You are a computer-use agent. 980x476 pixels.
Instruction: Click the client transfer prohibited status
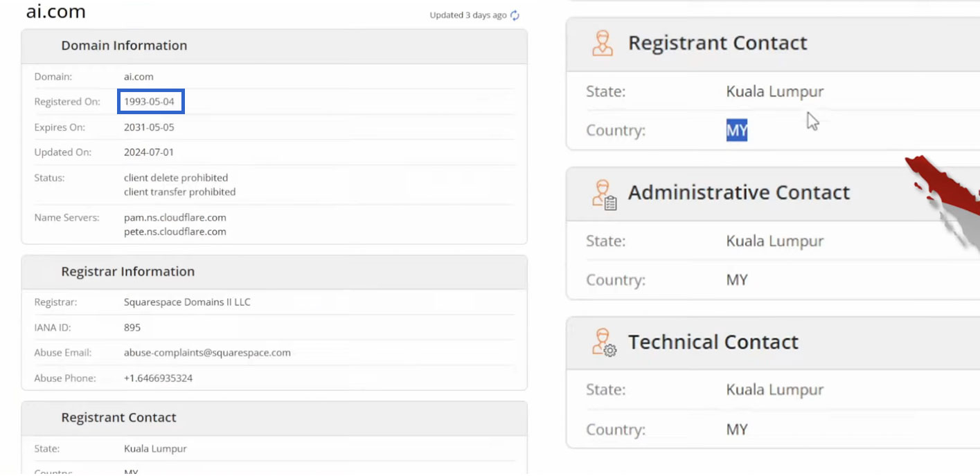pyautogui.click(x=179, y=192)
